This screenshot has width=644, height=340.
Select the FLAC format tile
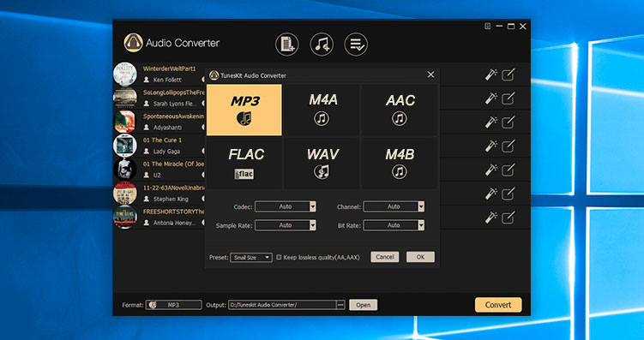click(x=244, y=163)
